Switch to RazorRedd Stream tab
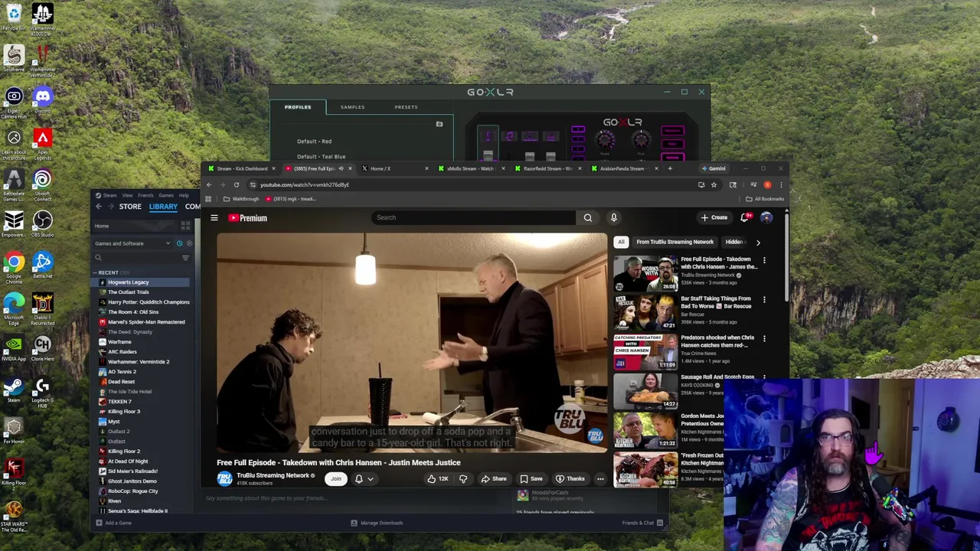 coord(547,168)
